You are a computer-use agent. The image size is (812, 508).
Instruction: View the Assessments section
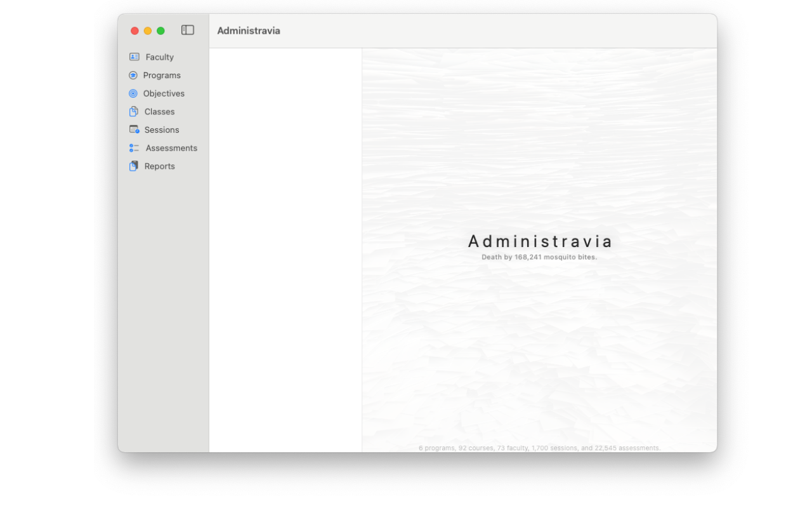pos(171,148)
